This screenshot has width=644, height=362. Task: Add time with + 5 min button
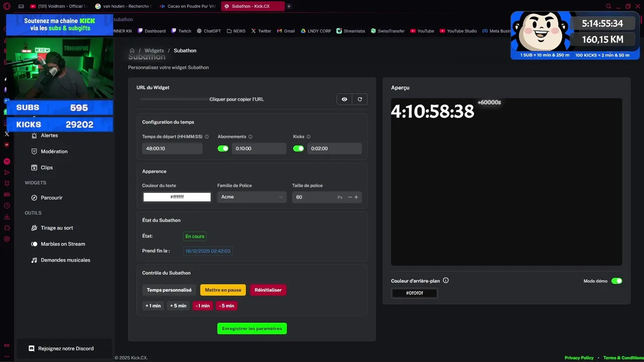pyautogui.click(x=178, y=306)
